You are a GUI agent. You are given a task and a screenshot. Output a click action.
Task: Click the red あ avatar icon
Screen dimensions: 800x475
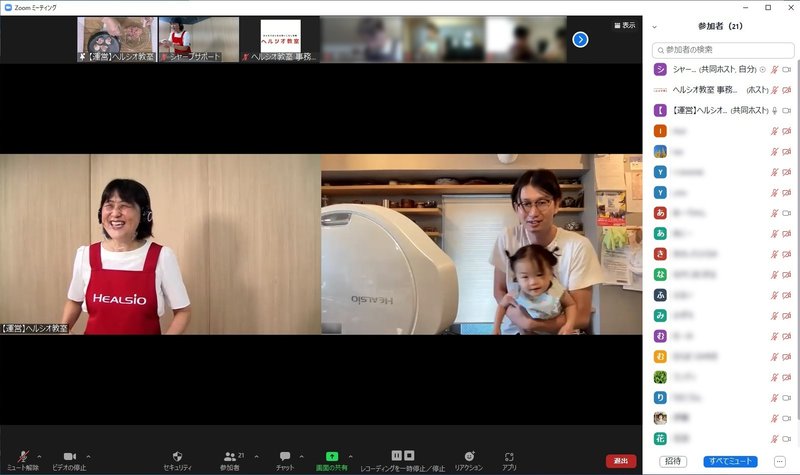click(660, 213)
